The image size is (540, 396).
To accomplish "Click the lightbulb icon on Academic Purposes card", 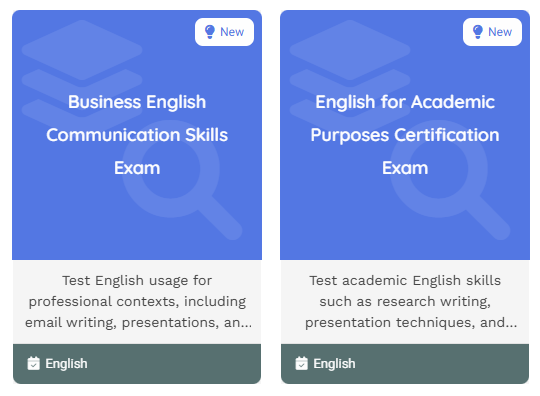I will (x=478, y=32).
